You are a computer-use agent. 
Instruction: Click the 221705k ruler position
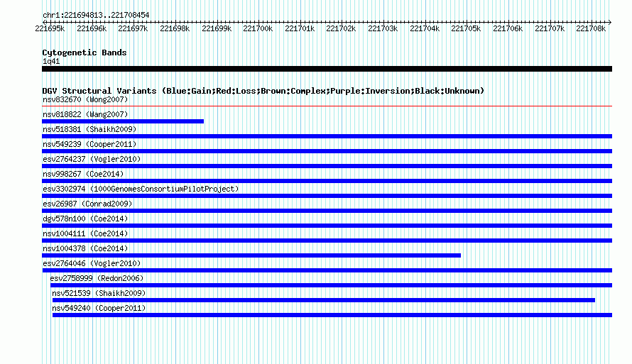coord(466,28)
